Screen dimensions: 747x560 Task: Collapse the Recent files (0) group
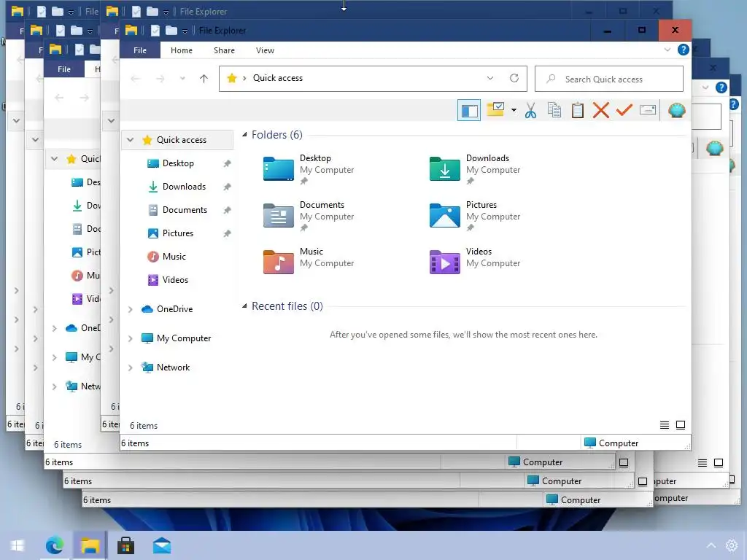[244, 306]
